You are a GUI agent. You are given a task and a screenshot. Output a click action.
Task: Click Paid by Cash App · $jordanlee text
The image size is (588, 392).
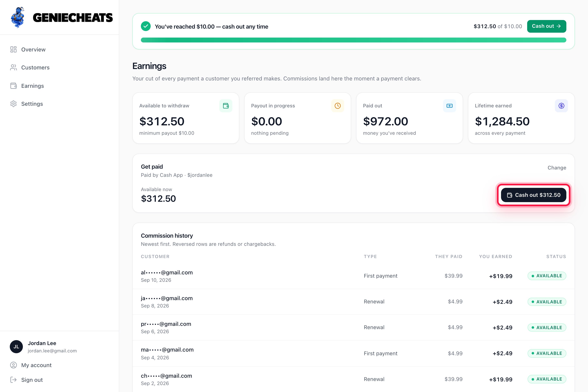pos(177,175)
